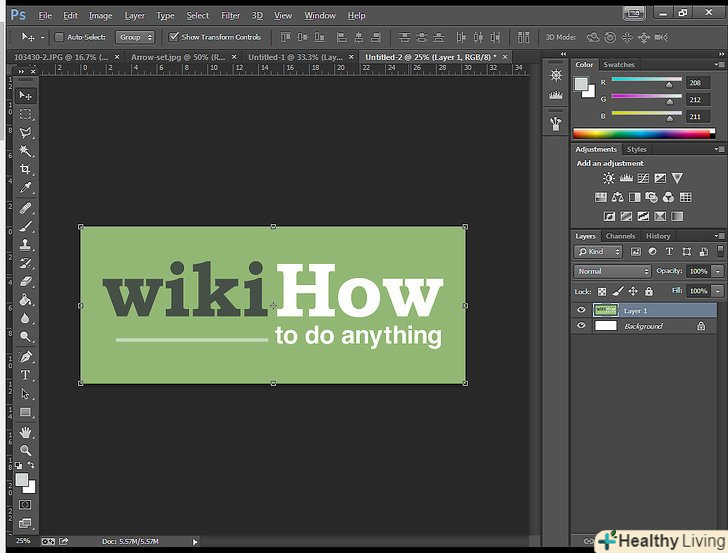Select the Zoom tool in toolbar
Viewport: 728px width, 553px height.
coord(26,450)
